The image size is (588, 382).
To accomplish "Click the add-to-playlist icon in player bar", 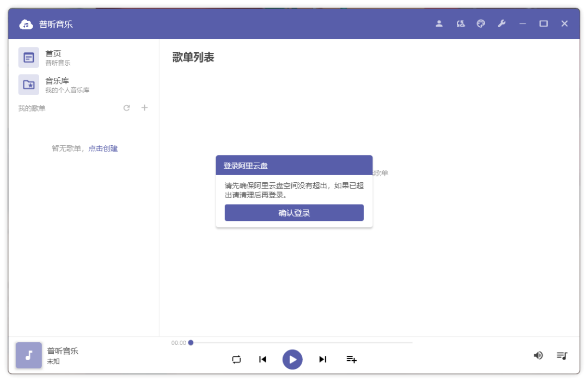I will tap(351, 359).
